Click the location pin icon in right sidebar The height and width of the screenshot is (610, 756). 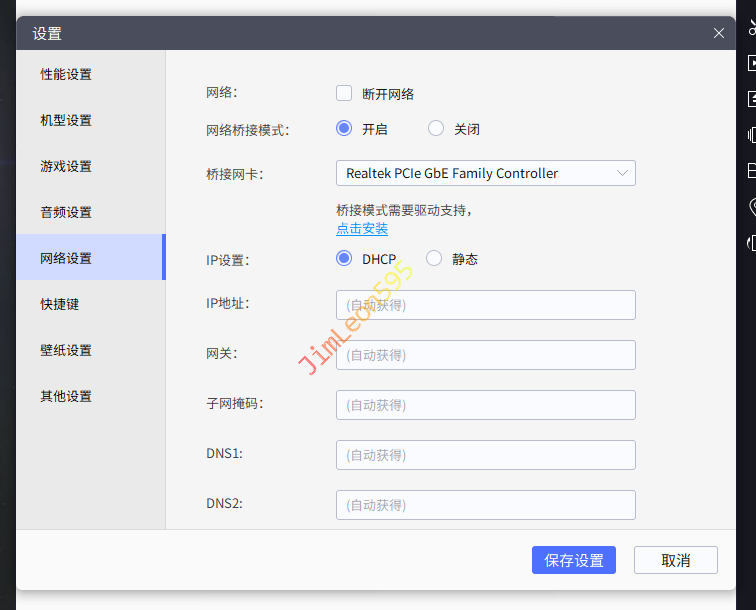click(752, 206)
